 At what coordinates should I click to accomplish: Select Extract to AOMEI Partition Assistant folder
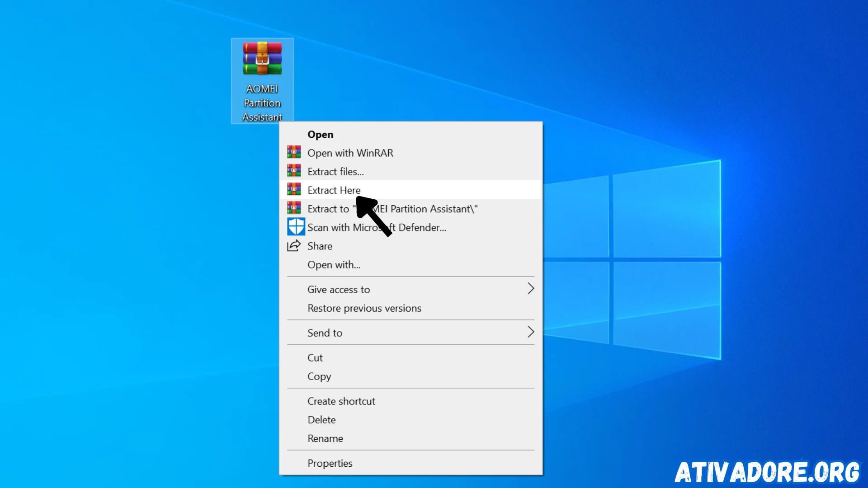coord(393,209)
